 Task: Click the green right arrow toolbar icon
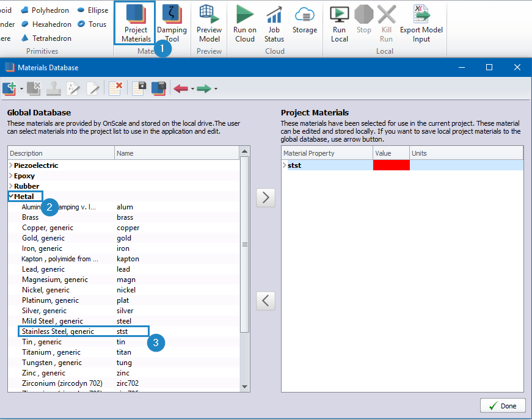click(204, 89)
